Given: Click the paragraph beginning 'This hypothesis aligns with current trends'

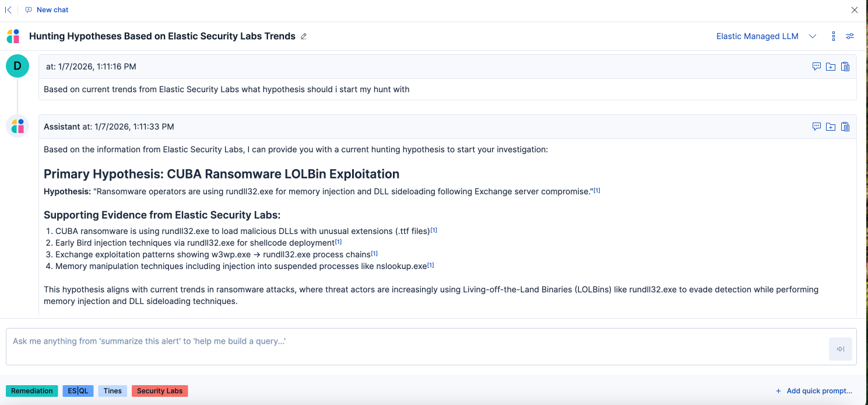Looking at the screenshot, I should coord(431,295).
